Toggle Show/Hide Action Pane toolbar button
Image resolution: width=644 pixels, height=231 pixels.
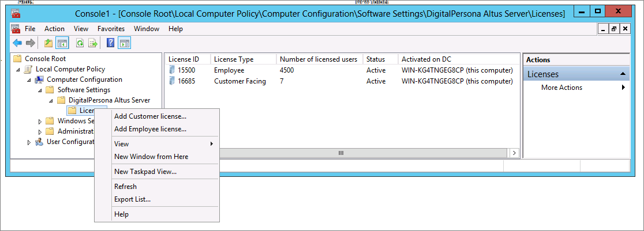pos(124,43)
